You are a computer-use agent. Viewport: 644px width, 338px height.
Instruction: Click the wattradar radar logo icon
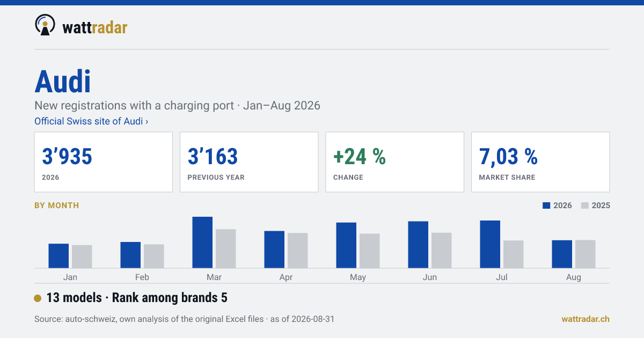tap(45, 25)
